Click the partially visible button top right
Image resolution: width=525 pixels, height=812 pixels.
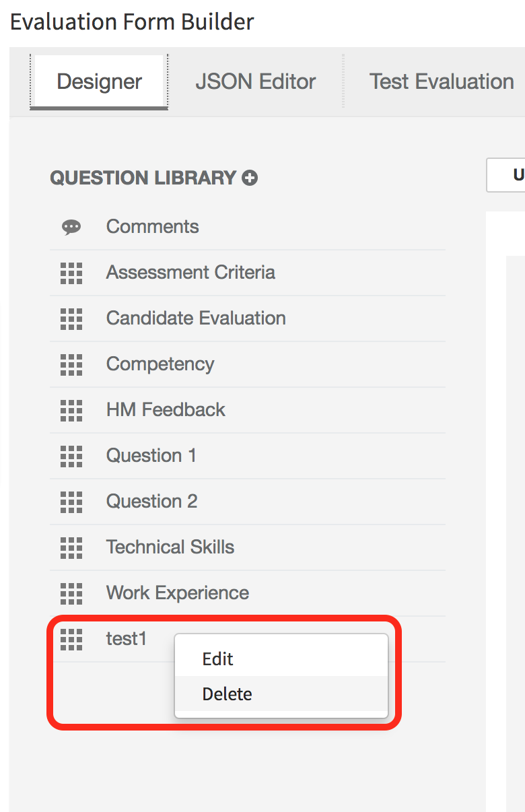coord(512,174)
